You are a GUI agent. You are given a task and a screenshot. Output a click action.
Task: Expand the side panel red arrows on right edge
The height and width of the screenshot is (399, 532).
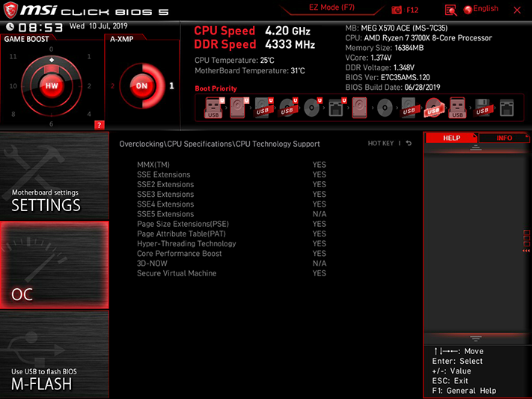(x=526, y=251)
